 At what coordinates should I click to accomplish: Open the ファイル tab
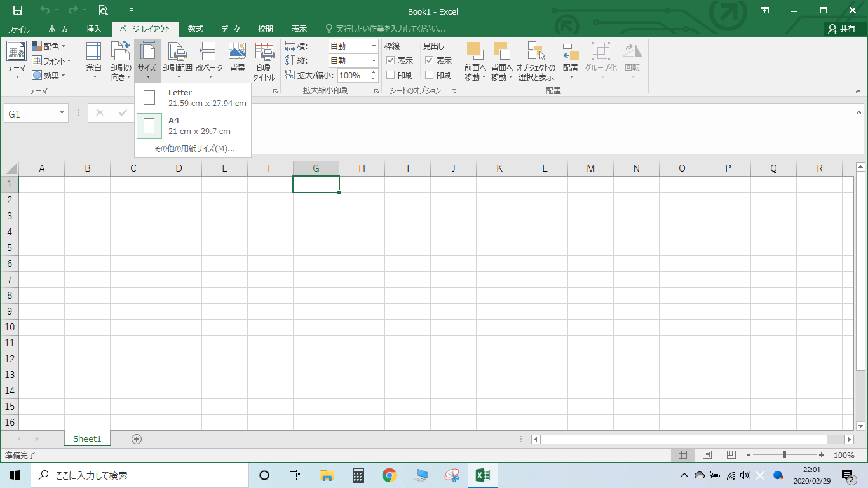pos(18,29)
